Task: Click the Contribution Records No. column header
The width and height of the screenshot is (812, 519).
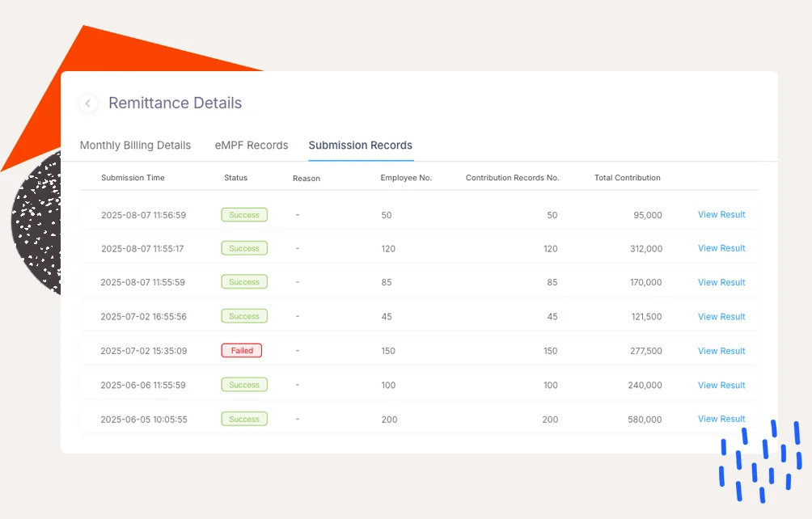Action: pos(512,178)
